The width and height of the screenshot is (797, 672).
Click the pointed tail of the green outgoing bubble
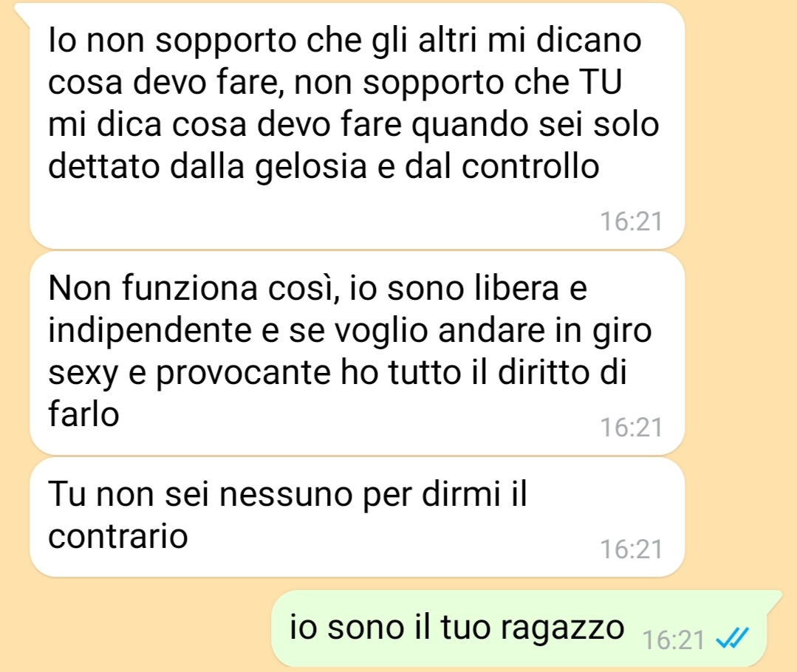[773, 599]
